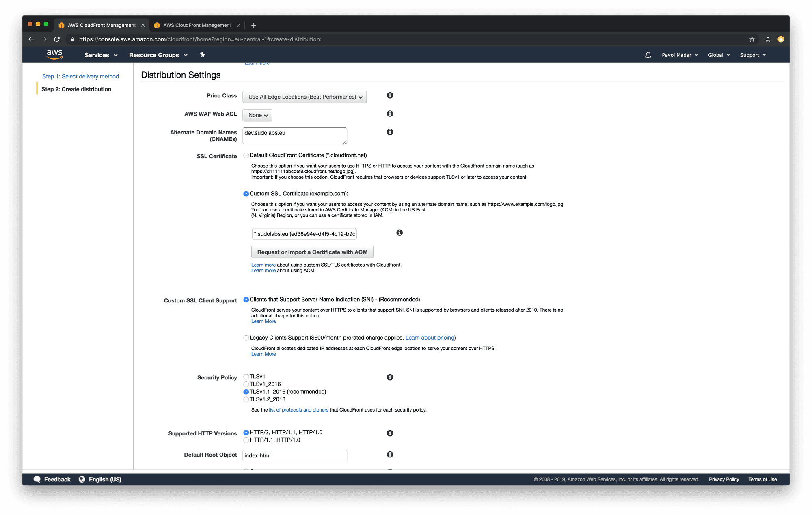Click info icon beside Price Class

tap(390, 95)
